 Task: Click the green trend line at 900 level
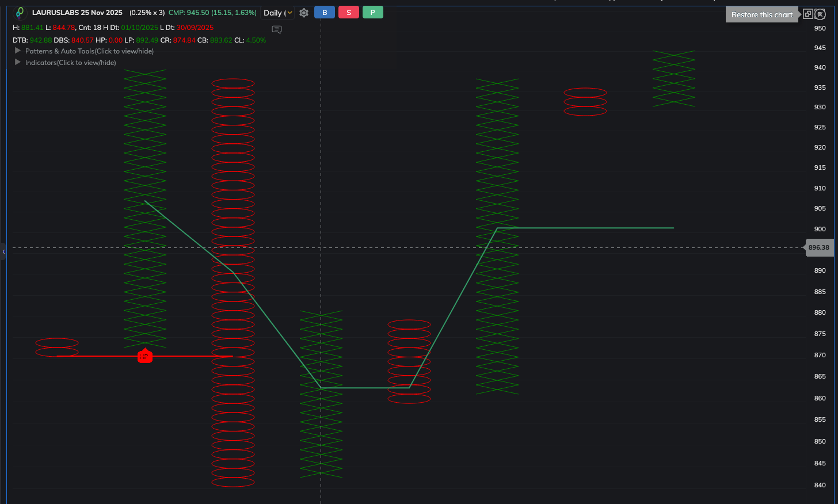(587, 228)
